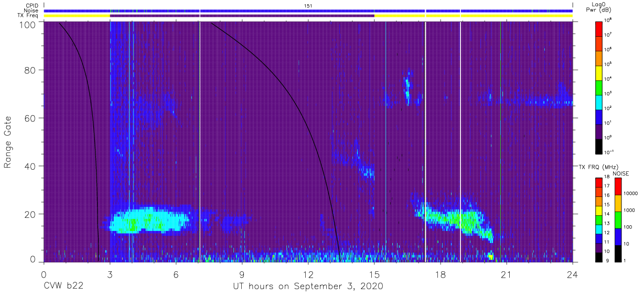Click the 10000 label of NOISE legend
644x297 pixels.
[x=632, y=193]
